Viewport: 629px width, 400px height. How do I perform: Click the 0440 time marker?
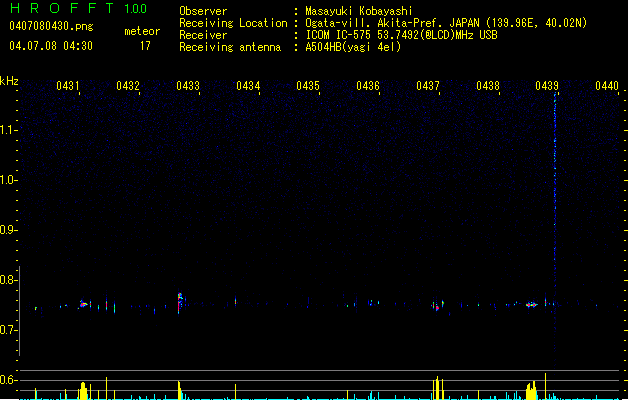[607, 86]
